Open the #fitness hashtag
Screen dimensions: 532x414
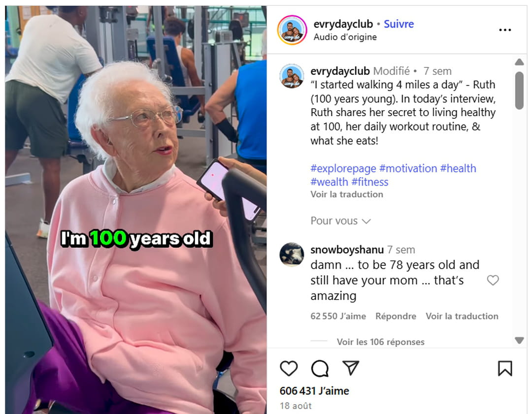[x=370, y=182]
